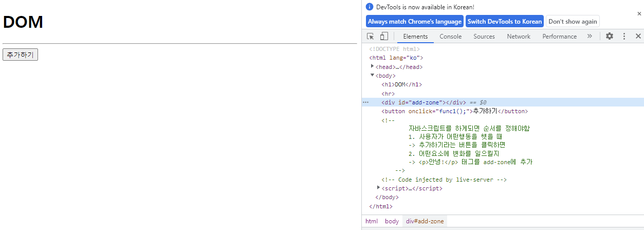The width and height of the screenshot is (644, 230).
Task: Show more DevTools tabs chevron
Action: (590, 36)
